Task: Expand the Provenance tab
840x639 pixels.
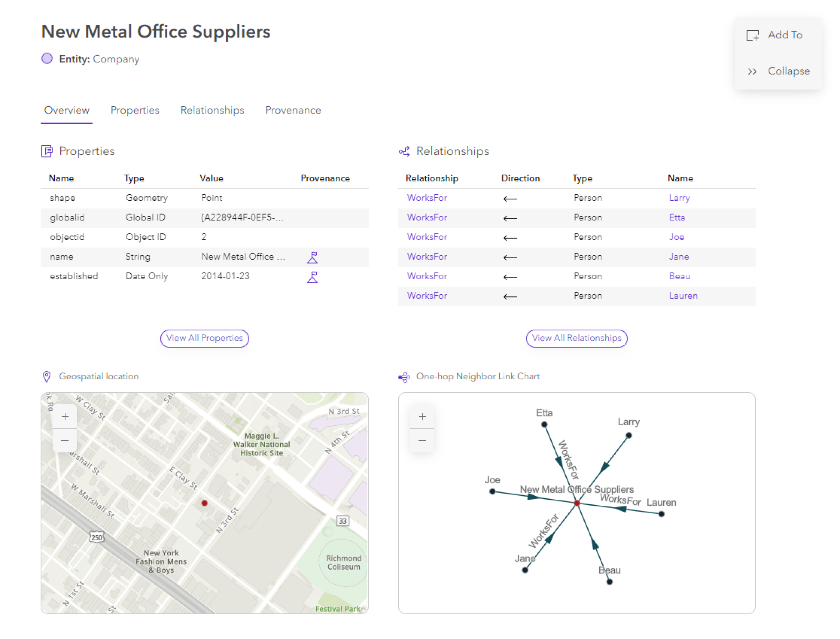Action: pos(293,110)
